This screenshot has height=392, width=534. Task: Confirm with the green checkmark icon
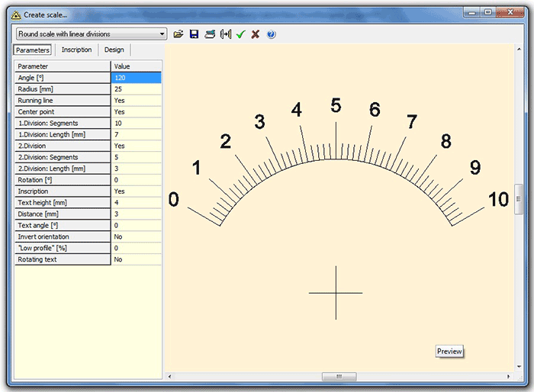click(x=241, y=34)
